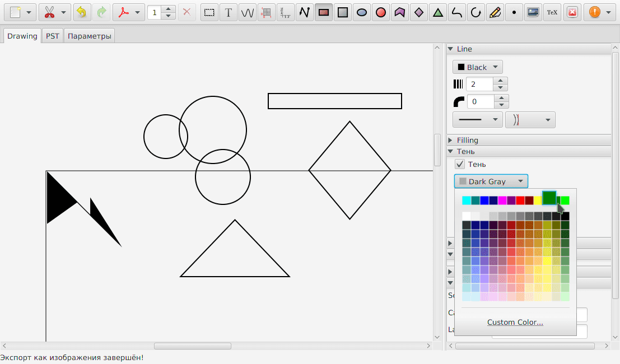The height and width of the screenshot is (364, 620).
Task: Increase the line thickness value
Action: (x=501, y=81)
